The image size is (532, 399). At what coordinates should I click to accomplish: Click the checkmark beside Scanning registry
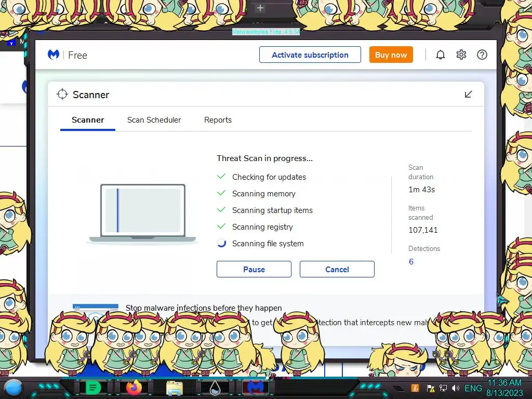221,227
